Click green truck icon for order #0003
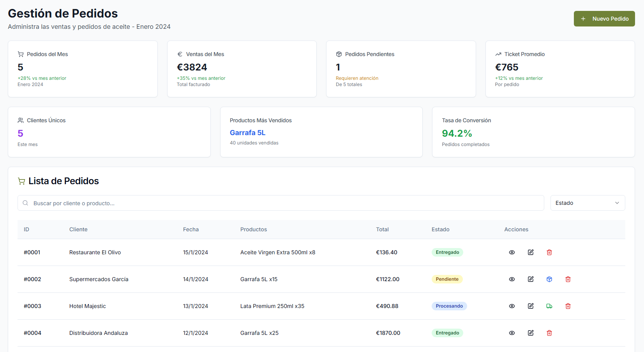 [x=549, y=306]
